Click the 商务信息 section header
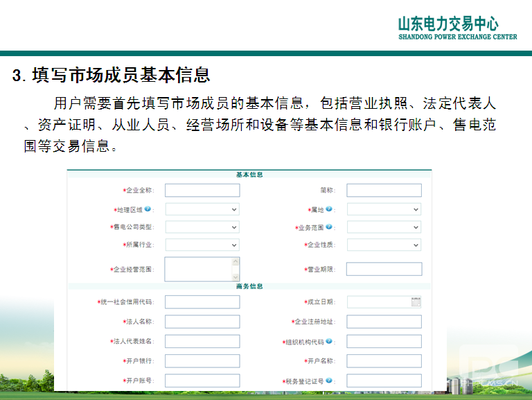Viewport: 532px width, 400px height. click(x=249, y=286)
